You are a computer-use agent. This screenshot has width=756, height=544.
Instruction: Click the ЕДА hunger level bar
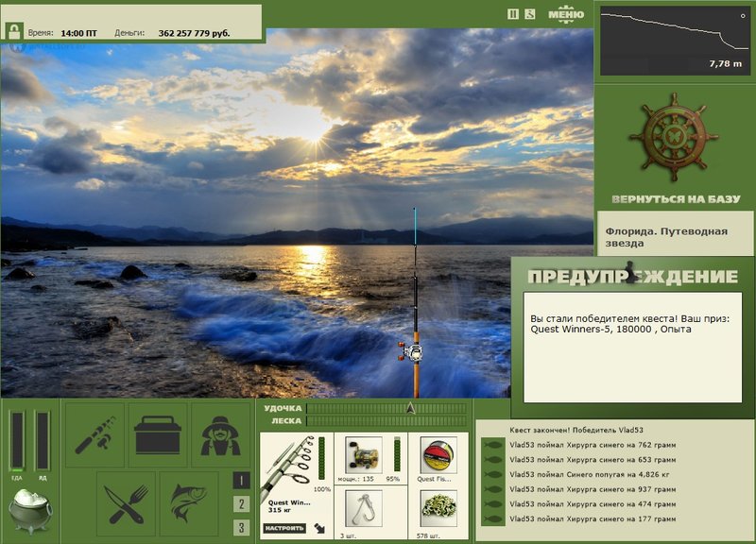coord(17,441)
